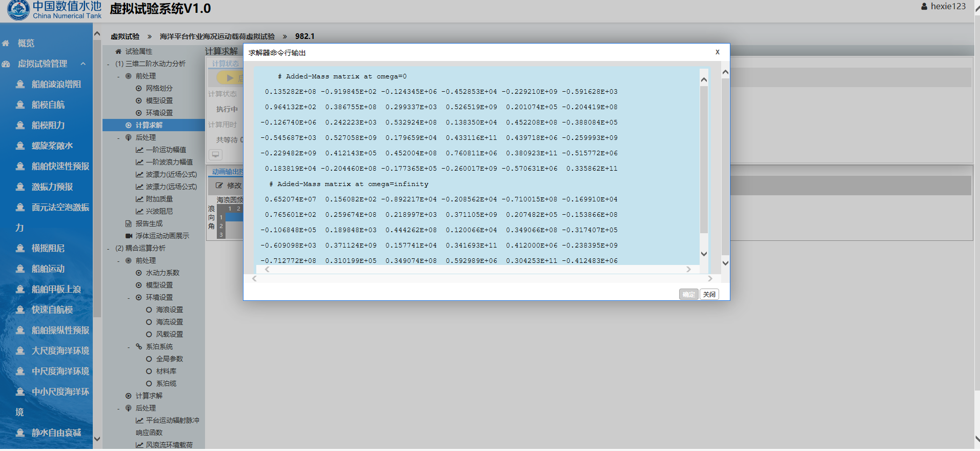Viewport: 980px width, 451px height.
Task: Click the China Numerical Tank logo
Action: coord(18,10)
